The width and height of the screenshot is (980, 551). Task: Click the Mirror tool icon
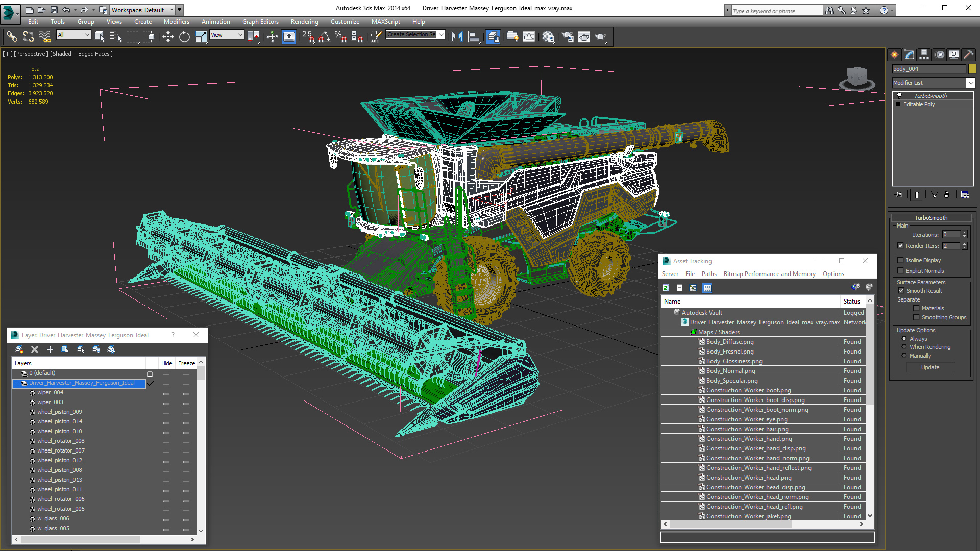click(457, 36)
